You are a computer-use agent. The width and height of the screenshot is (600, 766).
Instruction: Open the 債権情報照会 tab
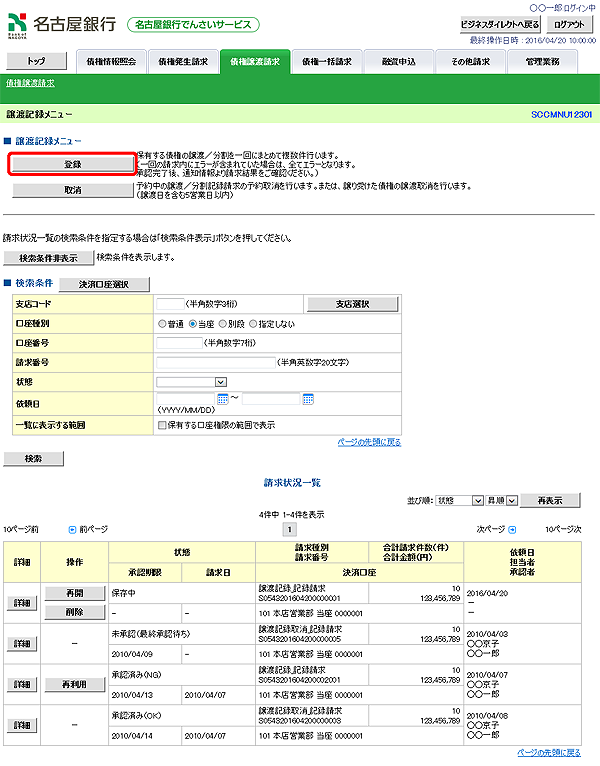111,62
